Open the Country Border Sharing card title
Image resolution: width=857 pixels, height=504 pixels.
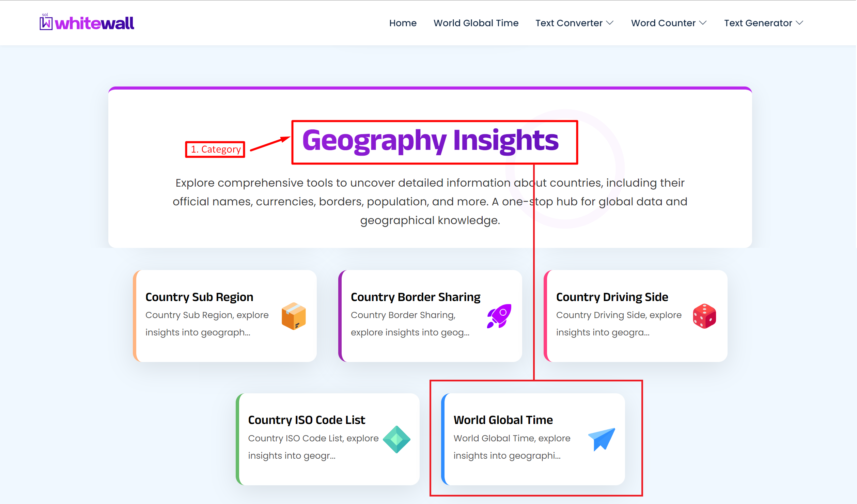click(x=415, y=297)
